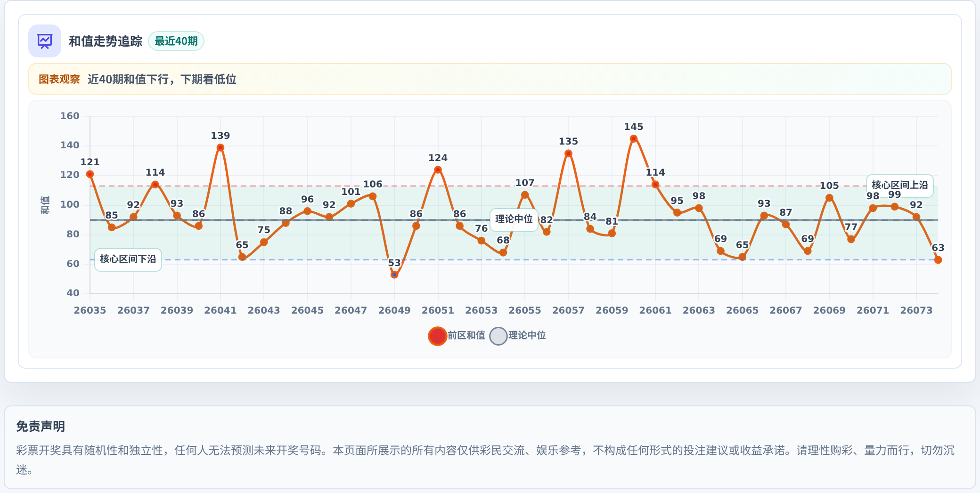Click the data point labeled 135
This screenshot has height=493, width=980.
(568, 154)
